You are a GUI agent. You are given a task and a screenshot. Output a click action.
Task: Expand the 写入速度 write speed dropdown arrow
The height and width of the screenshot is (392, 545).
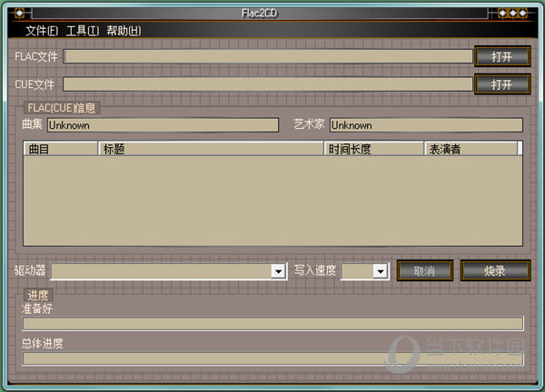[381, 271]
